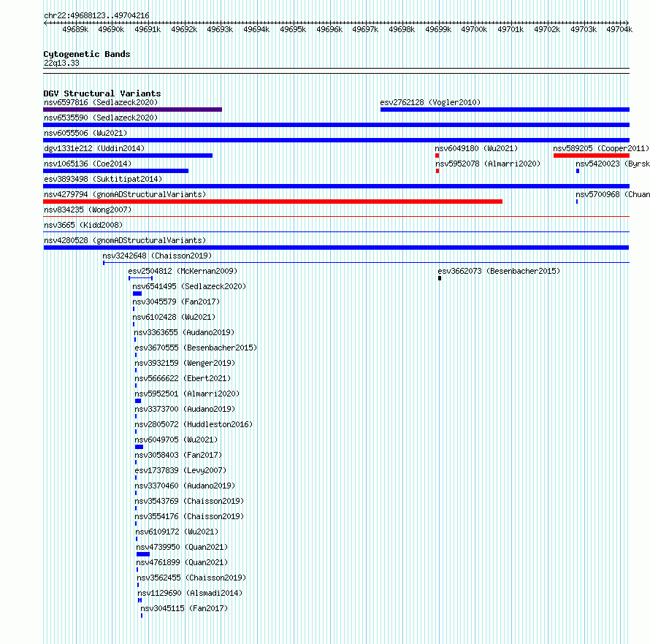650x644 pixels.
Task: Select the red nsv589205 variant bar
Action: click(x=592, y=156)
